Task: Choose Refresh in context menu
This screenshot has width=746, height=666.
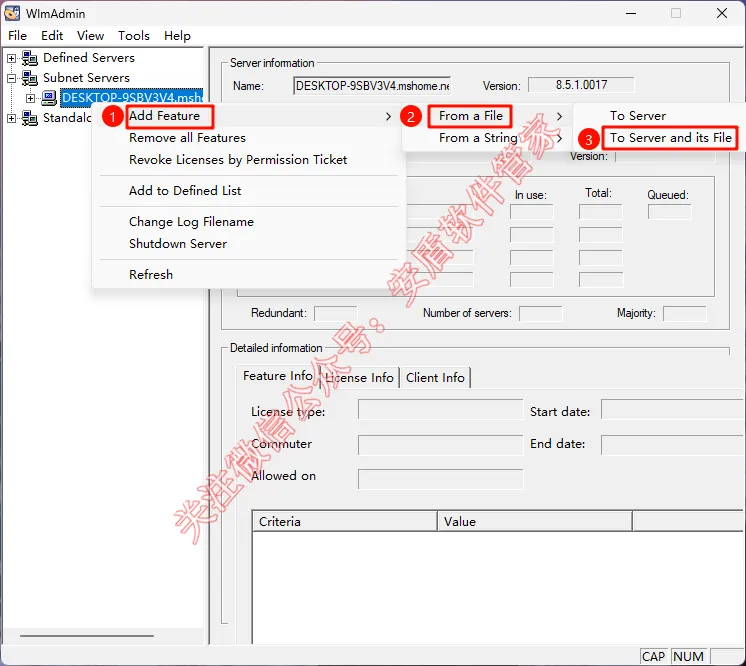Action: pos(151,274)
